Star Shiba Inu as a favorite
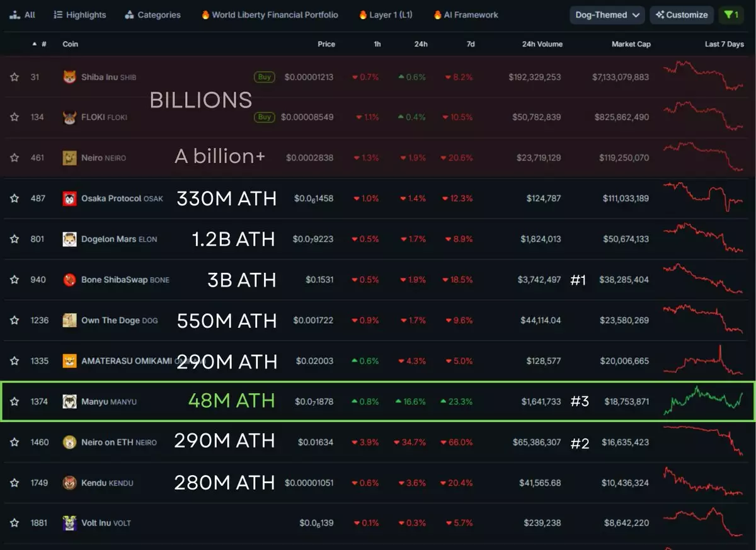This screenshot has width=756, height=550. coord(14,77)
